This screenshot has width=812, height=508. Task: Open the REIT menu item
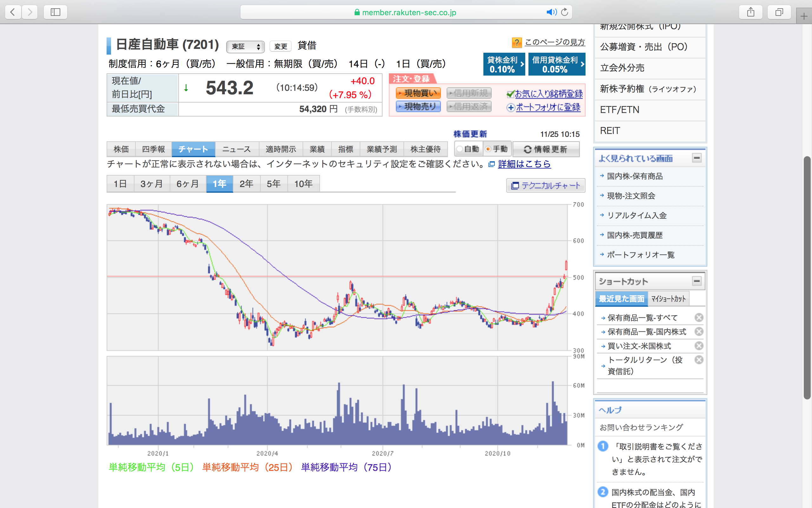point(650,131)
